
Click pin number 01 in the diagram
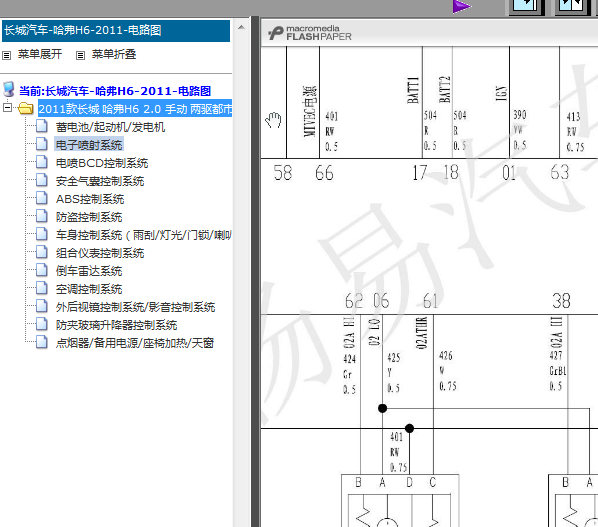tap(509, 173)
